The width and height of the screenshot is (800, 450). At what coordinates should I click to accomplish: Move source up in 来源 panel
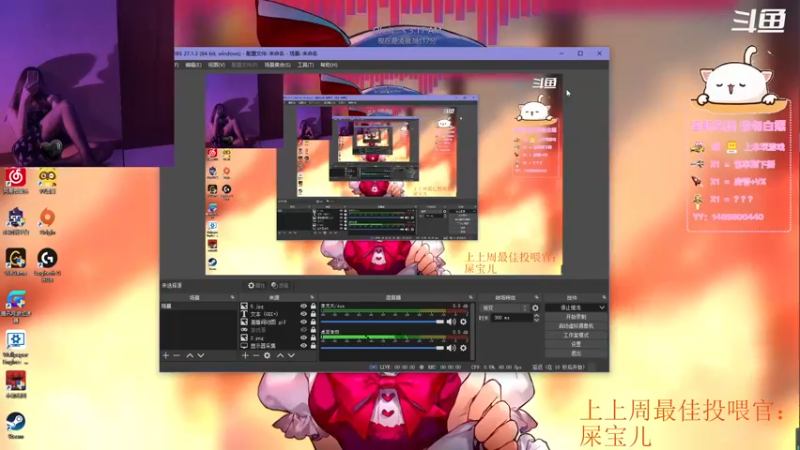pos(280,355)
